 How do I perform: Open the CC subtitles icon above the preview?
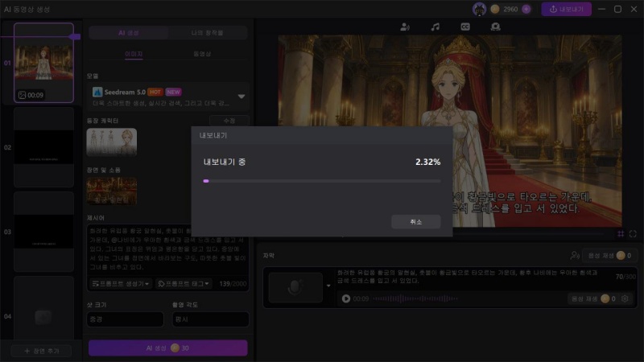465,27
